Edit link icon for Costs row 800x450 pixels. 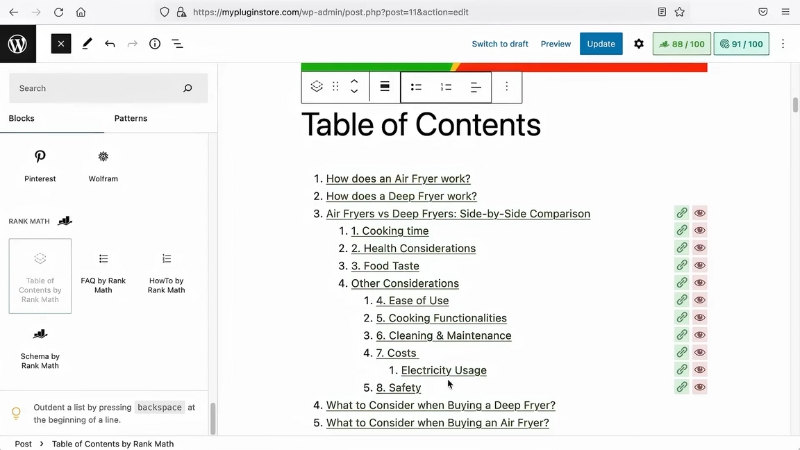click(682, 352)
